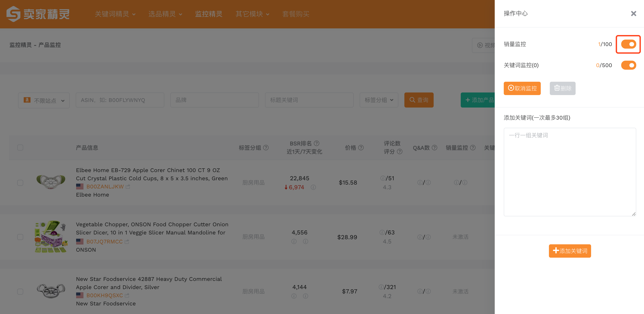Click ASIN link B07JQ7RMCC
644x314 pixels.
click(105, 242)
